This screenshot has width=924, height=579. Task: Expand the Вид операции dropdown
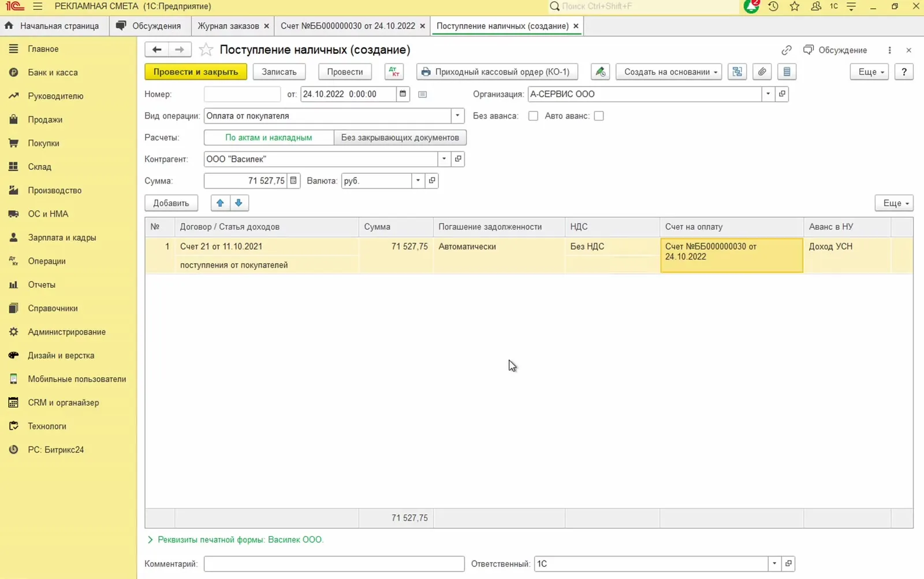point(457,116)
